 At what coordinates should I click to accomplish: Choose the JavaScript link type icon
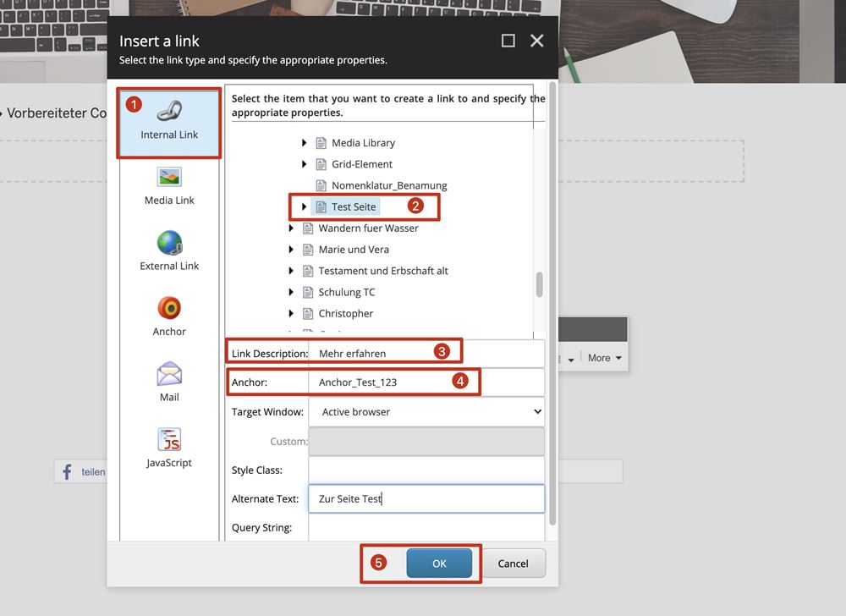tap(169, 440)
